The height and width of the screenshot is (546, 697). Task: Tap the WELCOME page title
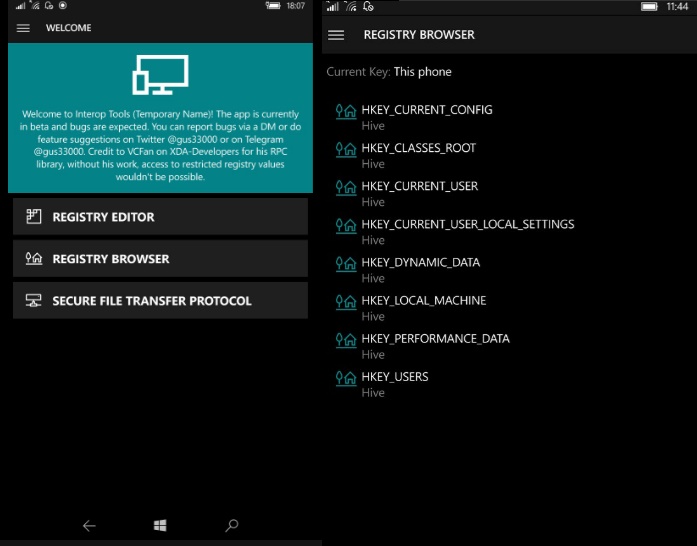click(68, 28)
